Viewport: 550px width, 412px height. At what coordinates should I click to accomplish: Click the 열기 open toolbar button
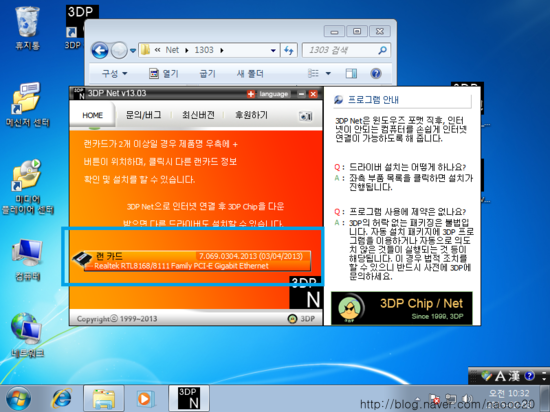(x=164, y=74)
